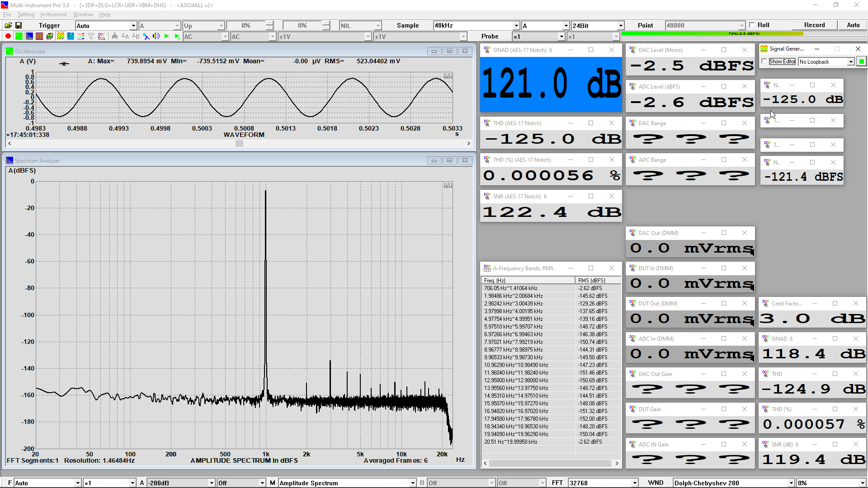Screen dimensions: 868x488
Task: Open the Device Test Plan (DUT) icon
Action: [71, 36]
